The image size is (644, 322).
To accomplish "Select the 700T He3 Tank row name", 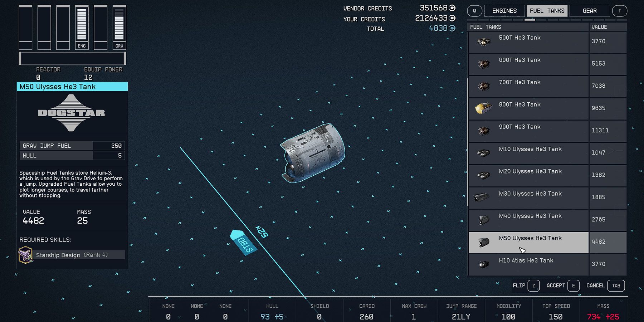I will 519,82.
